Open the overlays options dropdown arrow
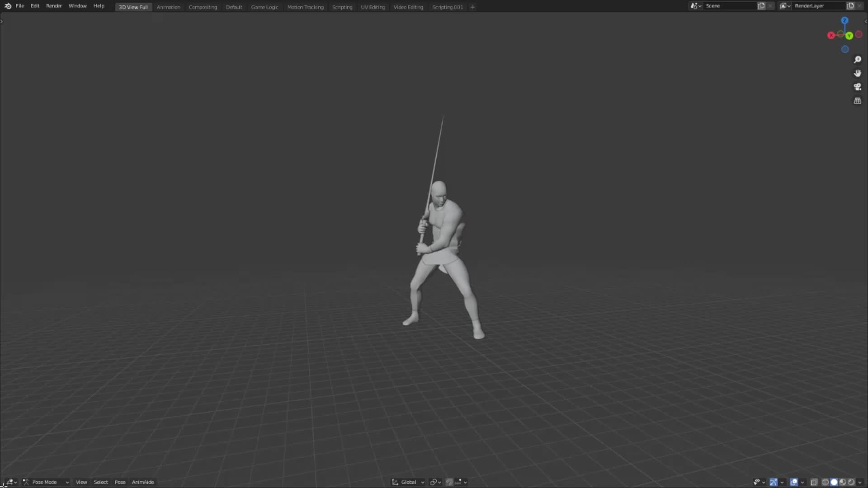The width and height of the screenshot is (868, 488). (x=802, y=482)
